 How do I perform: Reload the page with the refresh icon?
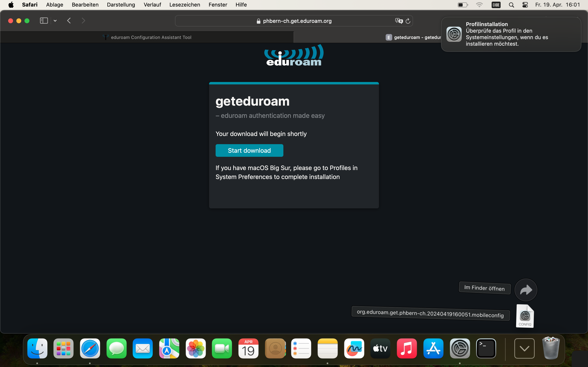(x=408, y=21)
